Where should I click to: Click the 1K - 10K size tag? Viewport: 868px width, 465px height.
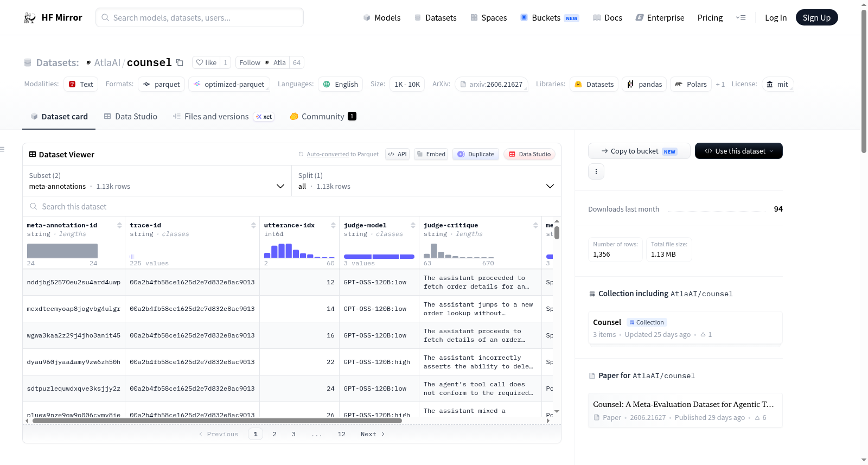click(x=407, y=84)
